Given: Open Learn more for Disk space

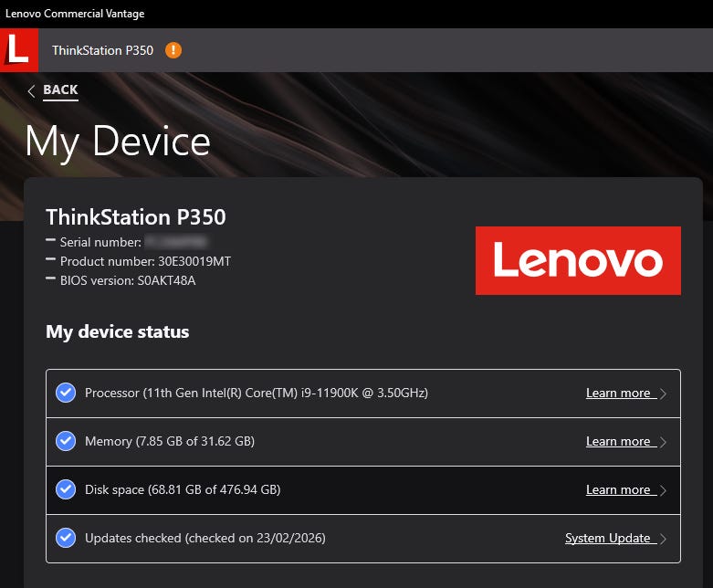Looking at the screenshot, I should pyautogui.click(x=618, y=490).
